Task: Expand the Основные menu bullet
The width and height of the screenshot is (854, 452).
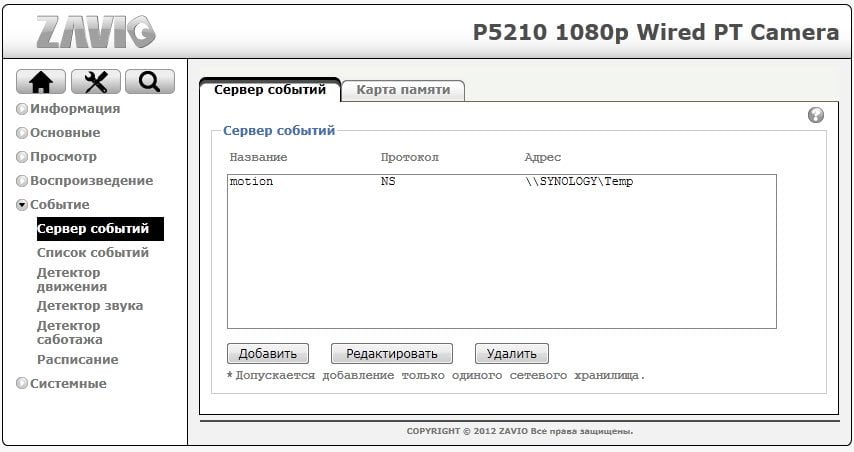Action: point(22,133)
